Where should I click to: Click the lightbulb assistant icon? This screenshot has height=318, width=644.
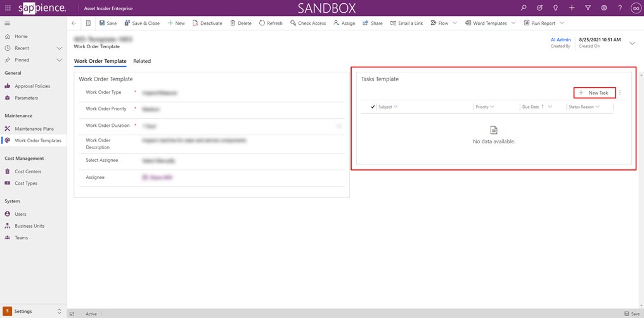(555, 8)
